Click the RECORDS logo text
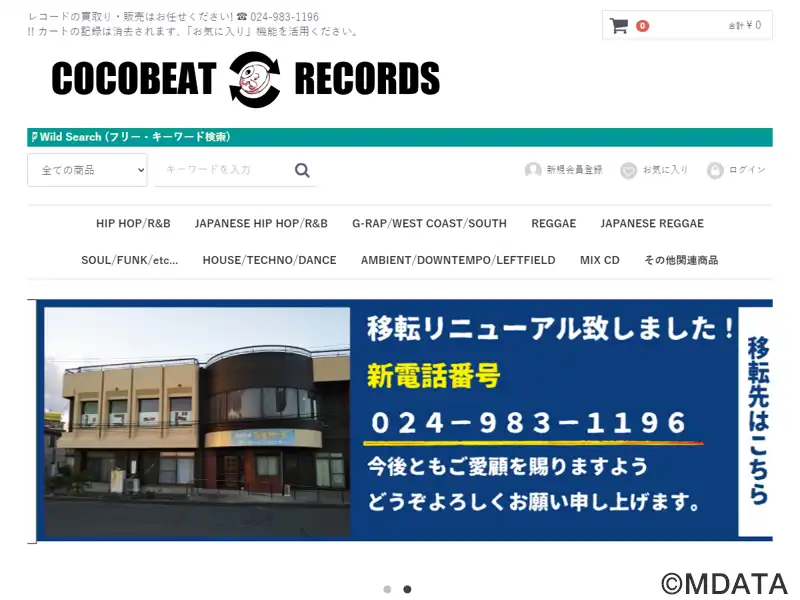The width and height of the screenshot is (800, 600). click(x=367, y=79)
